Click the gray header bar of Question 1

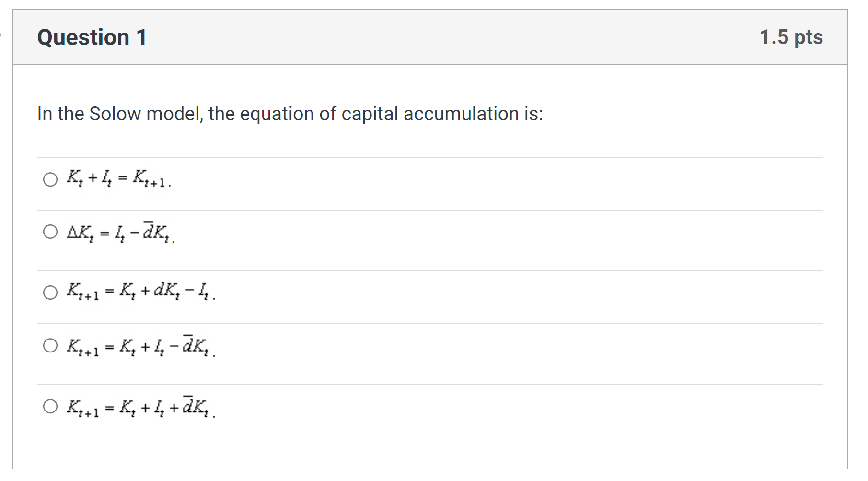tap(431, 37)
